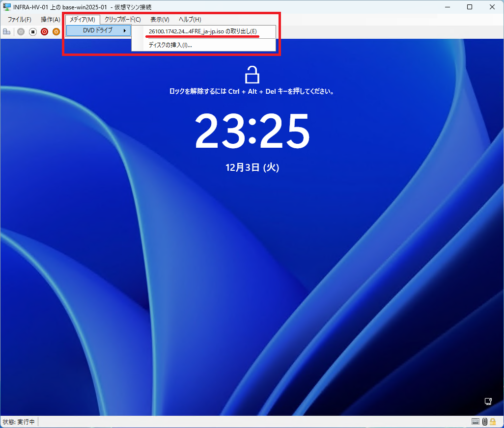
Task: Open the 表示(V) menu
Action: [x=160, y=20]
